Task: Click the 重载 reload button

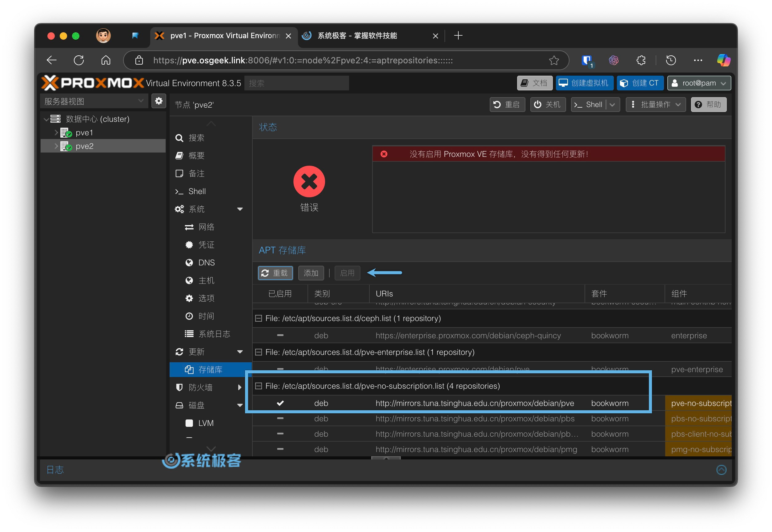Action: tap(275, 273)
